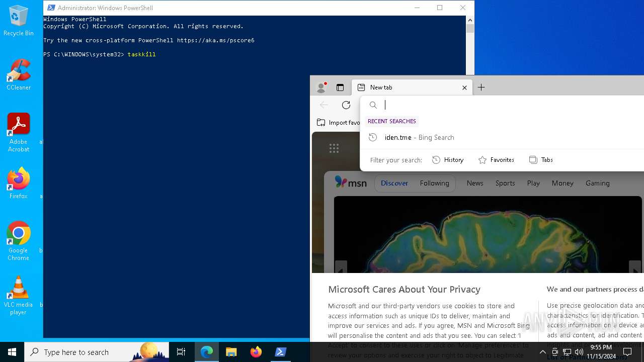Screen dimensions: 644x362
Task: Select the Following tab on MSN
Action: [435, 183]
